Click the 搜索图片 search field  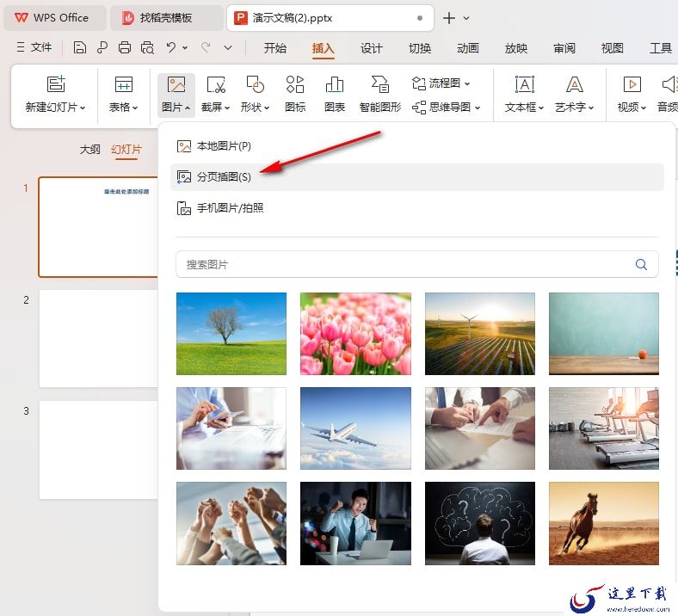tap(416, 264)
